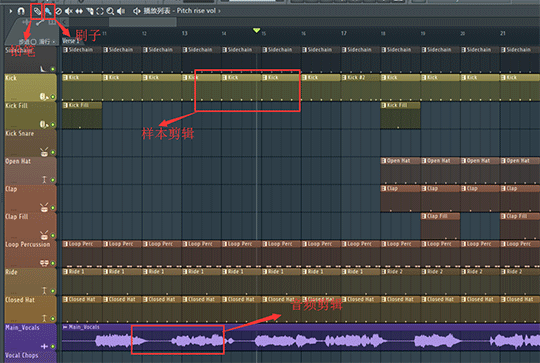
Task: Click bar number 21 on the timeline ruler
Action: pos(503,33)
